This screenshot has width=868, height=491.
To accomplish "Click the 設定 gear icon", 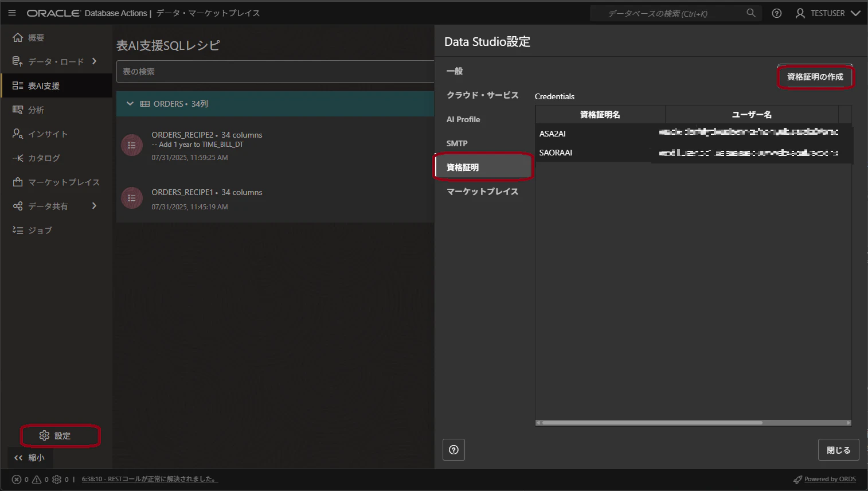I will 44,436.
